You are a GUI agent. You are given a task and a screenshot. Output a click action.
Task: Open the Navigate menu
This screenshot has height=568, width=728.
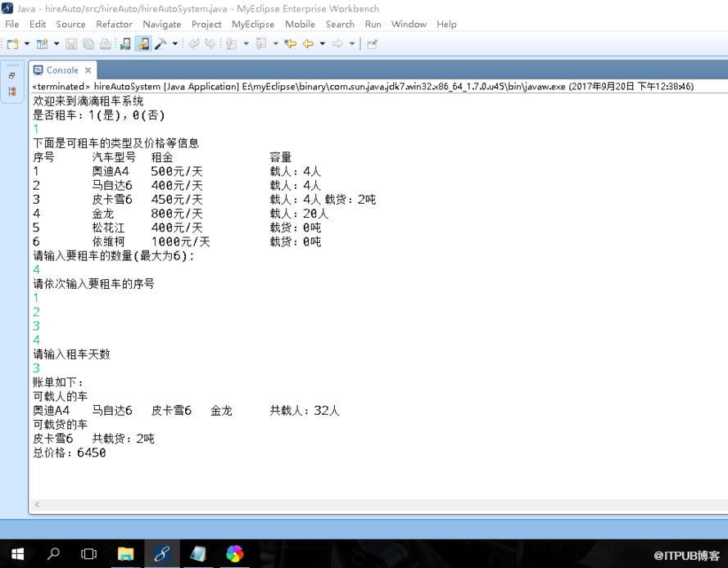pyautogui.click(x=162, y=24)
